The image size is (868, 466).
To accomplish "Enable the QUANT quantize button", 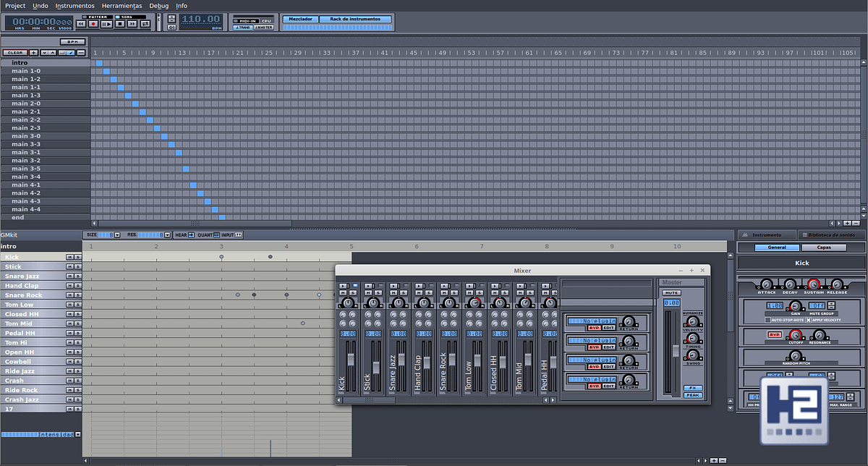I will (216, 235).
